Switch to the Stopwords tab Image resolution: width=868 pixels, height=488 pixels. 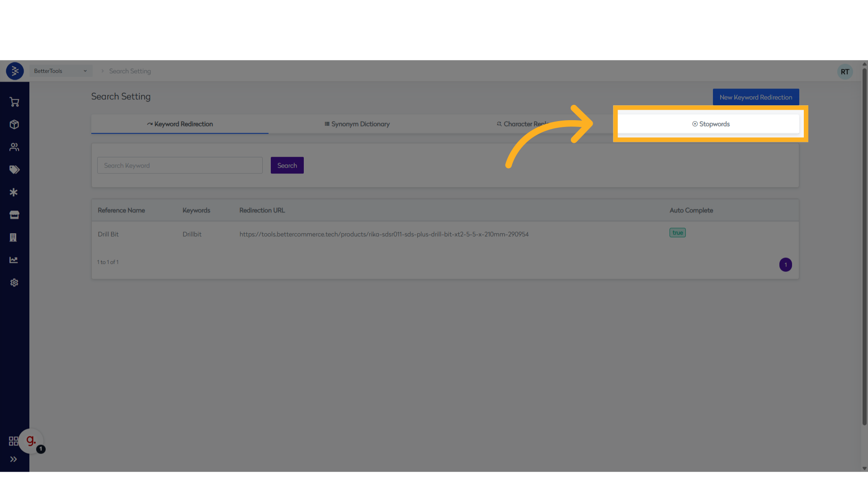pos(711,124)
